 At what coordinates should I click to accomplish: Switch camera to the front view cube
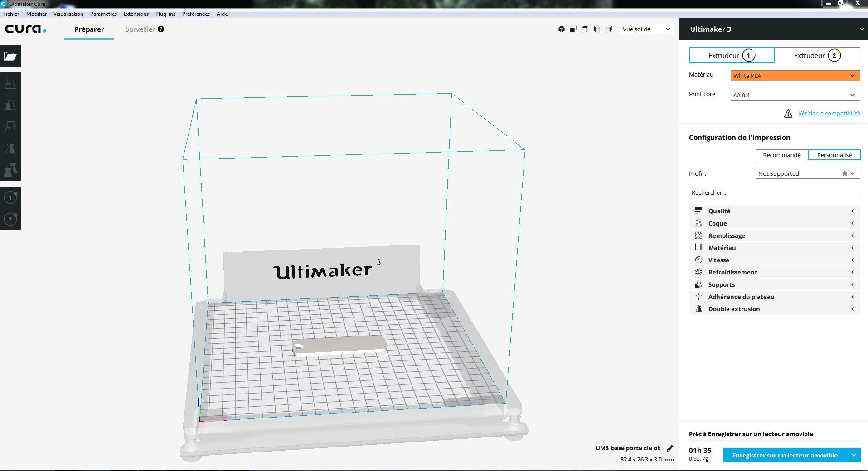pos(573,29)
